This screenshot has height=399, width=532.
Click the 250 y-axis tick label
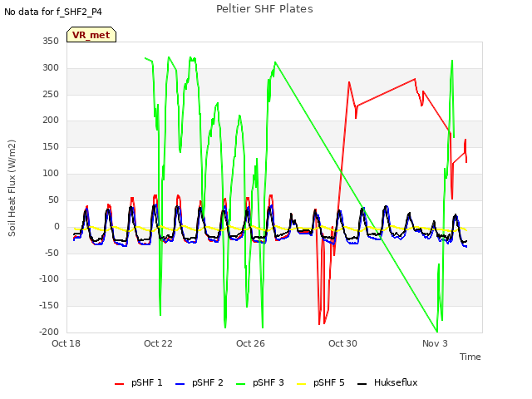(x=51, y=94)
